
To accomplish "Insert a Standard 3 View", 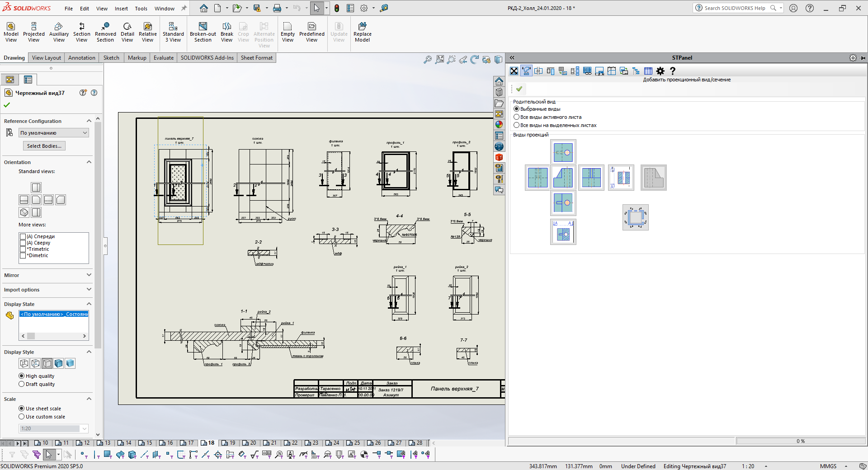I will pyautogui.click(x=173, y=32).
